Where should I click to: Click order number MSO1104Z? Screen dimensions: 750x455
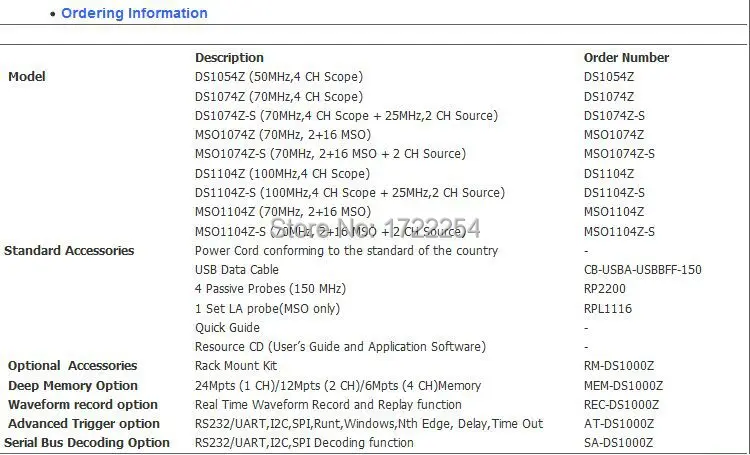614,211
